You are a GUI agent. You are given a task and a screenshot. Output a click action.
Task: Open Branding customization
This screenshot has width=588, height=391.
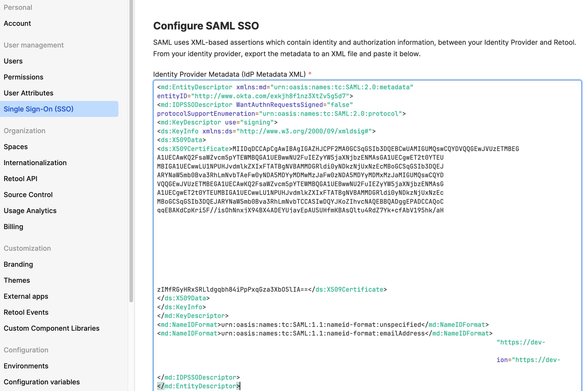tap(18, 264)
